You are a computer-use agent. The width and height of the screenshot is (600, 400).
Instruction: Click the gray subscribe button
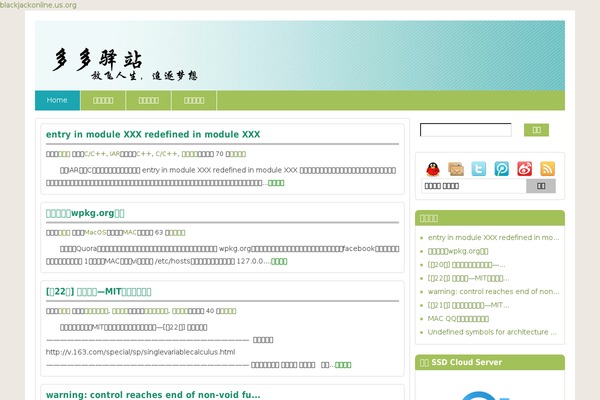pyautogui.click(x=541, y=186)
